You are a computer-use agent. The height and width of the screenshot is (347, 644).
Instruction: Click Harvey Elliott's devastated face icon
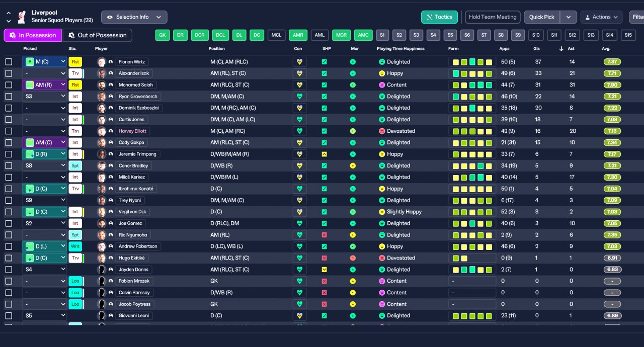pos(382,131)
